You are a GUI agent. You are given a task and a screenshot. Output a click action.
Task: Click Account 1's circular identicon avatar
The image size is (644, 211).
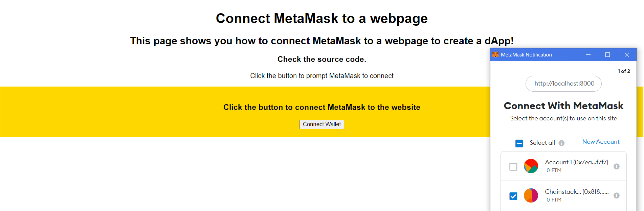pos(531,166)
